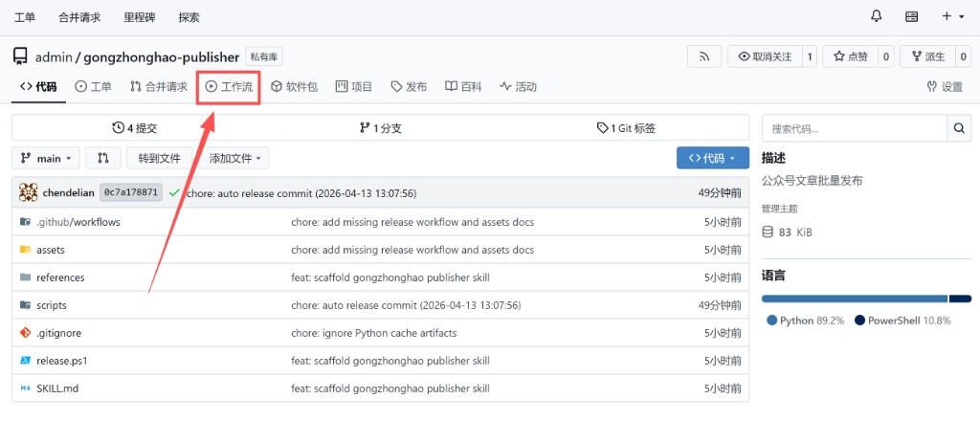
Task: Expand the main branch dropdown
Action: tap(46, 158)
